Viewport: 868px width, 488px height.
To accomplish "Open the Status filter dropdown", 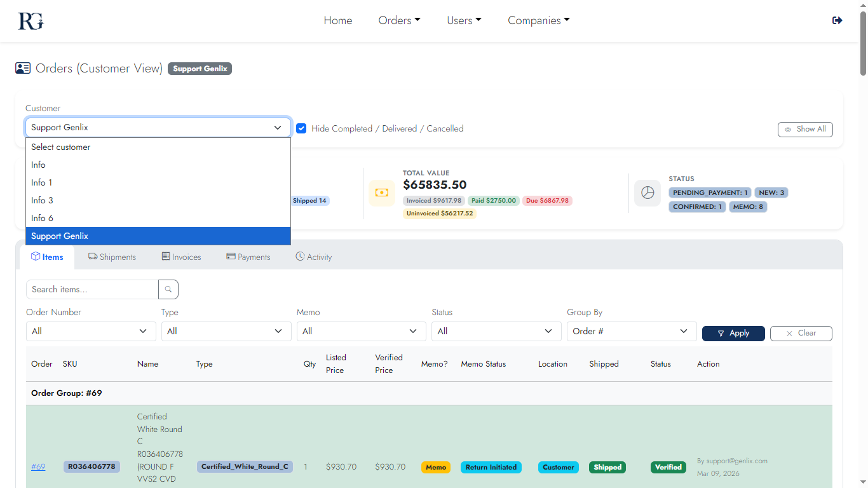I will coord(496,331).
